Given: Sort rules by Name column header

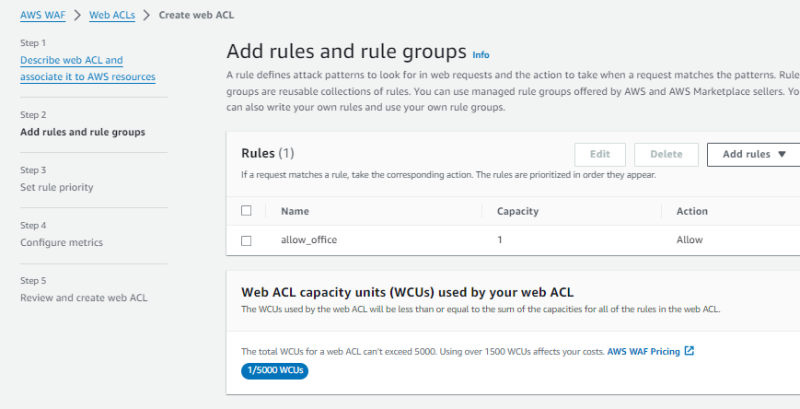Looking at the screenshot, I should [x=294, y=211].
